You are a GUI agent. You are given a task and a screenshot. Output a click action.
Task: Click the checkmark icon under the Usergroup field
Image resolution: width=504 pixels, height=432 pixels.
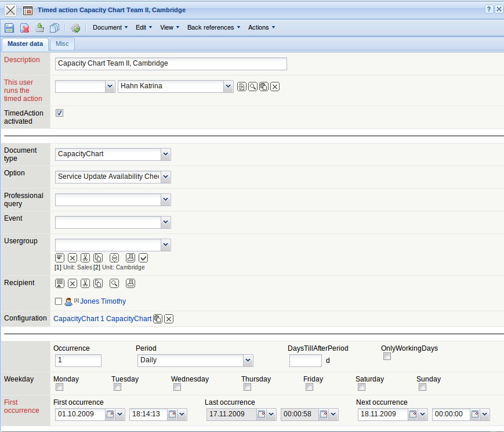144,258
